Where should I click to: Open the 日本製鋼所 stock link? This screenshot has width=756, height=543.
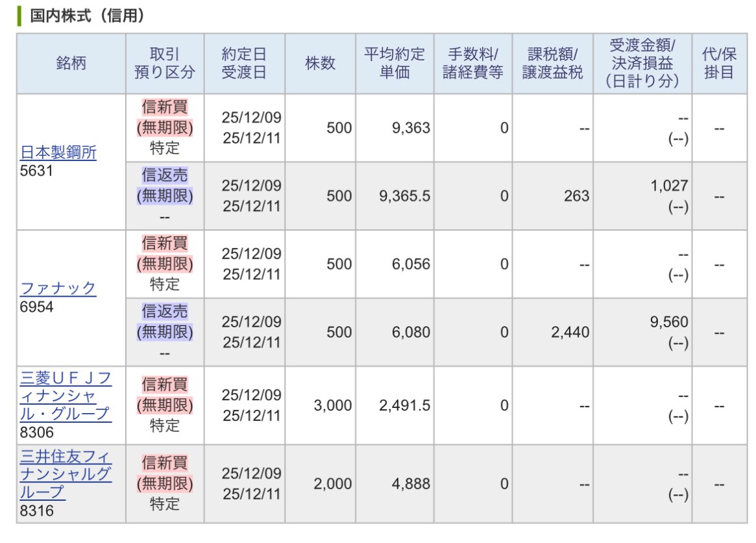58,152
